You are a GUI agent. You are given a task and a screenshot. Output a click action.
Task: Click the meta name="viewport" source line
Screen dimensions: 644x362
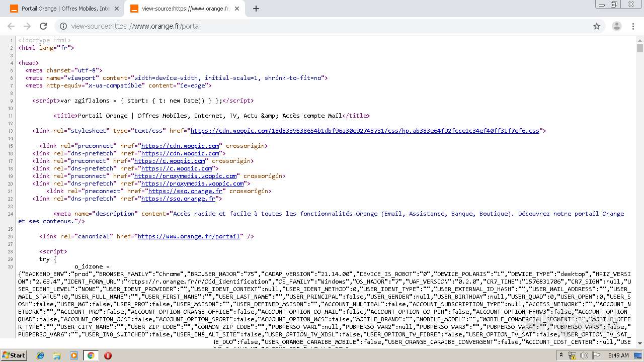177,78
